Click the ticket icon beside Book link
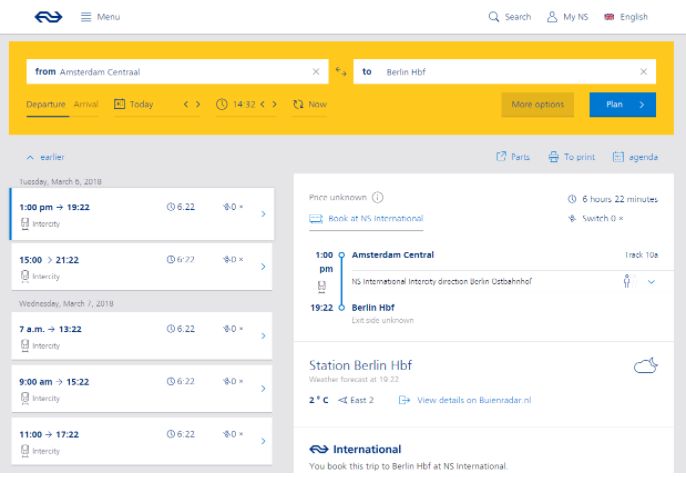Screen dimensions: 686x477 (x=316, y=218)
